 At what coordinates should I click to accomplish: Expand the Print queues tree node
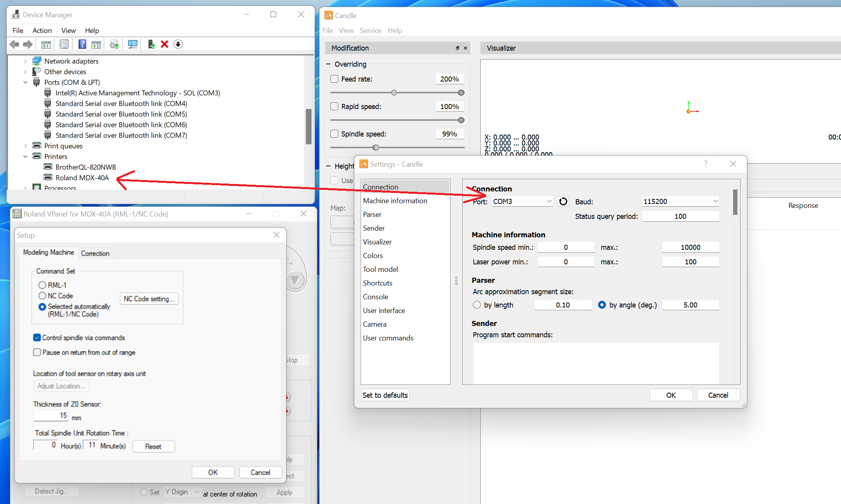pyautogui.click(x=26, y=146)
